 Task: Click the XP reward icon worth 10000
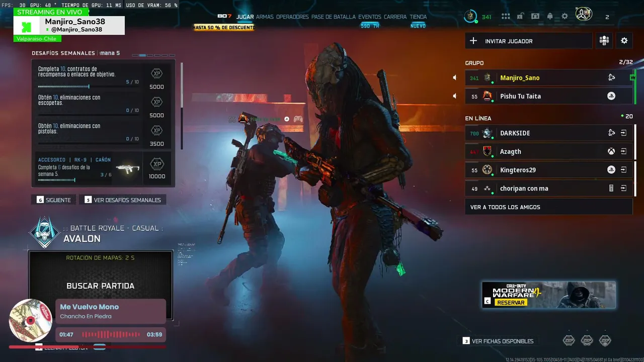[x=157, y=164]
